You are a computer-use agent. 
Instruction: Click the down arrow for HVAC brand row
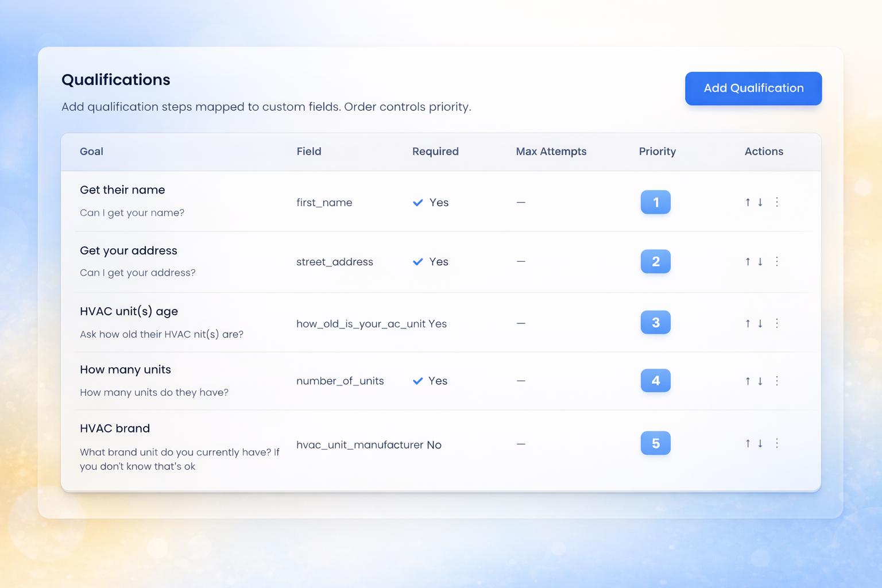760,443
